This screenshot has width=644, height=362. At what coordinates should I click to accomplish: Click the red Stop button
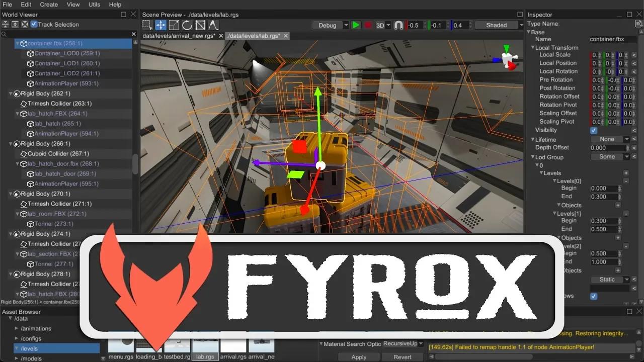368,25
